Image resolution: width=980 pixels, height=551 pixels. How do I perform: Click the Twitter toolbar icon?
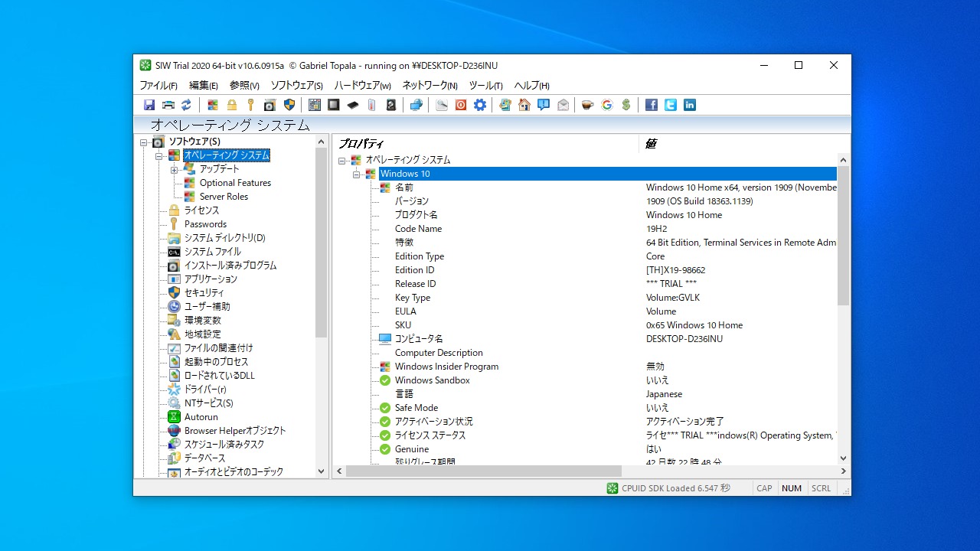671,105
